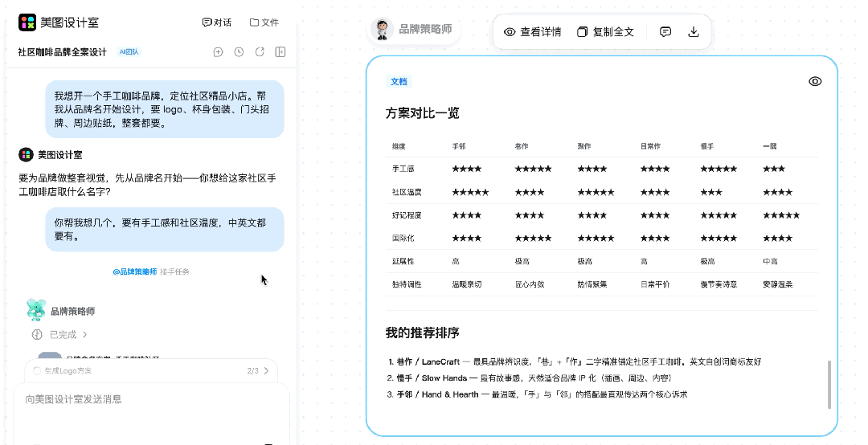Click the 美图设计室 avatar in chat reply
This screenshot has width=868, height=445.
(x=26, y=155)
